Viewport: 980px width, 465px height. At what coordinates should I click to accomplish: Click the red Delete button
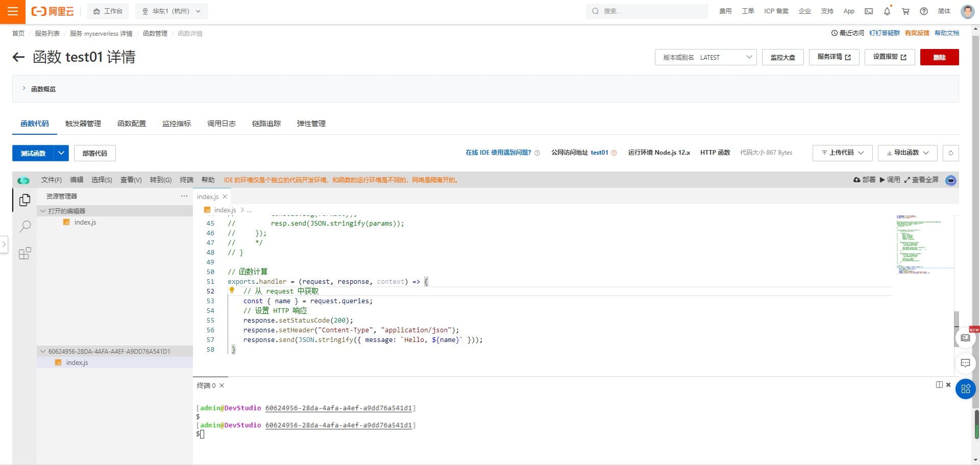point(939,57)
